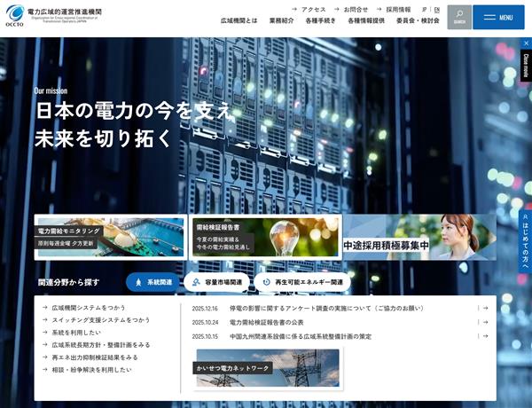Click arrow icon before 広域機関システムをつかう
Image resolution: width=532 pixels, height=408 pixels.
click(x=45, y=308)
